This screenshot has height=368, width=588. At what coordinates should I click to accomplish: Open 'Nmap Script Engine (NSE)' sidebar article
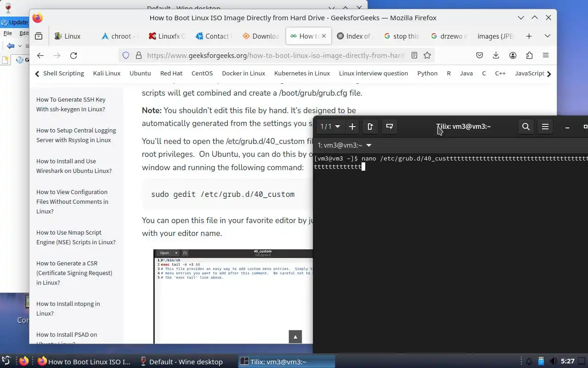[x=76, y=237]
